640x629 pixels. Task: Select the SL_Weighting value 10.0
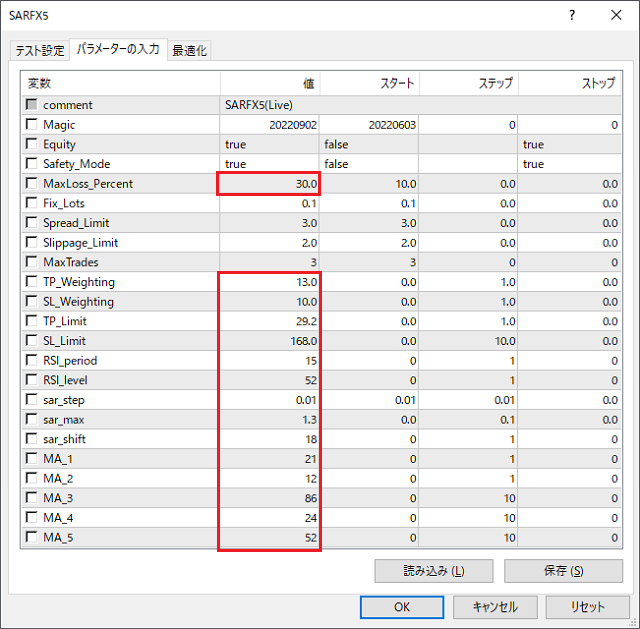coord(307,302)
